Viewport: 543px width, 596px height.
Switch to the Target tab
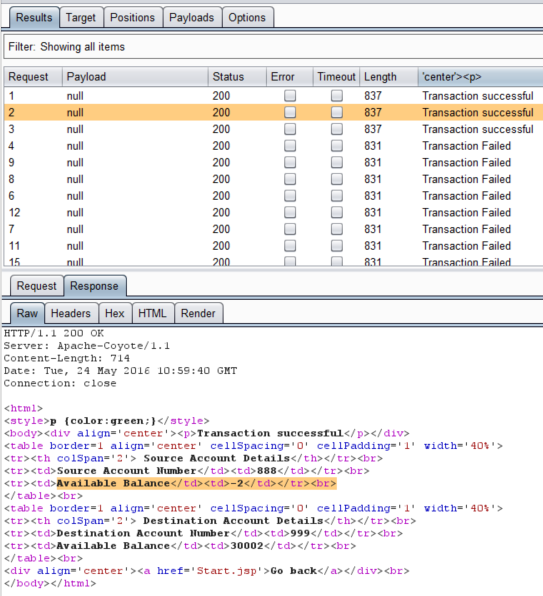81,17
